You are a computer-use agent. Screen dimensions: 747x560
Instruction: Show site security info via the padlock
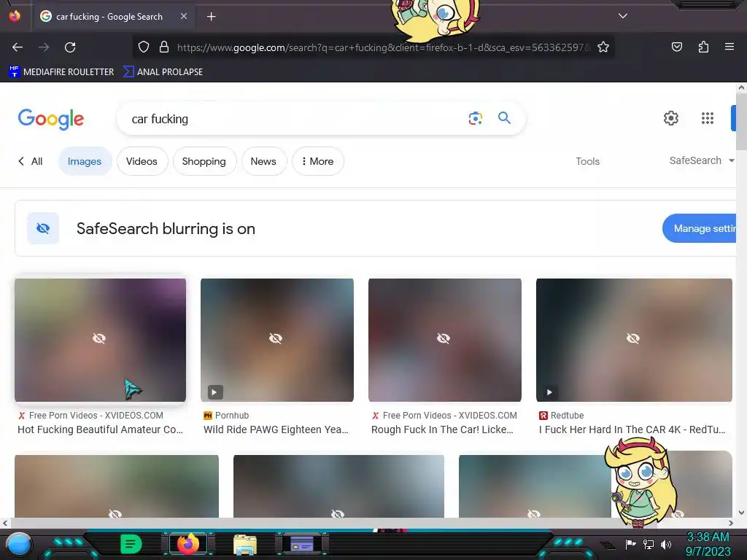(164, 47)
